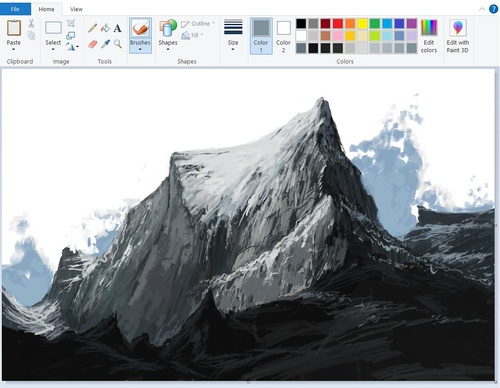Choose the indigo color swatch
500x388 pixels.
(x=399, y=23)
